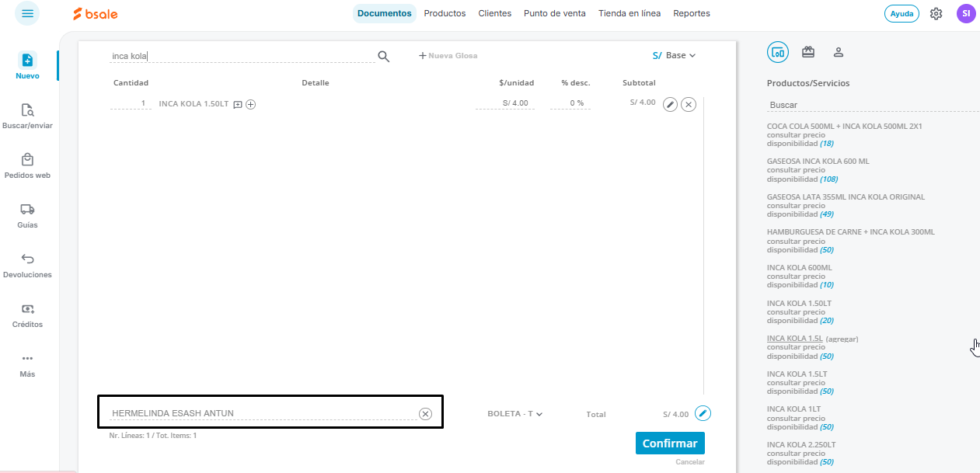980x473 pixels.
Task: Open the SI user avatar
Action: click(966, 13)
